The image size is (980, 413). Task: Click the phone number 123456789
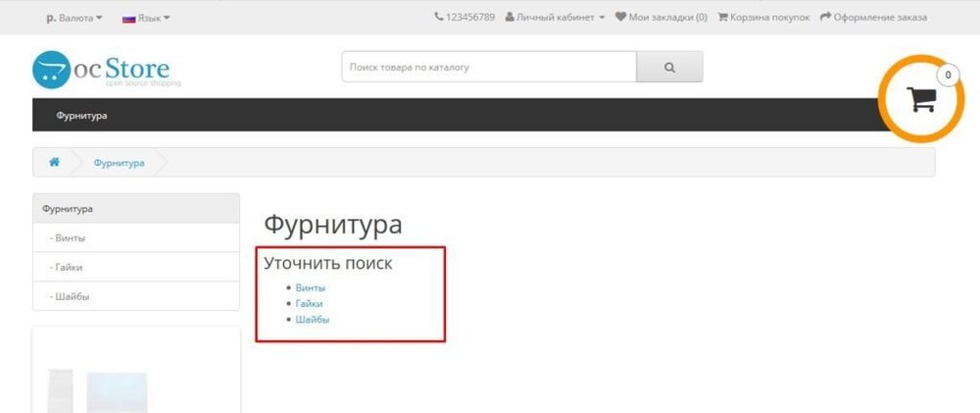(x=464, y=18)
